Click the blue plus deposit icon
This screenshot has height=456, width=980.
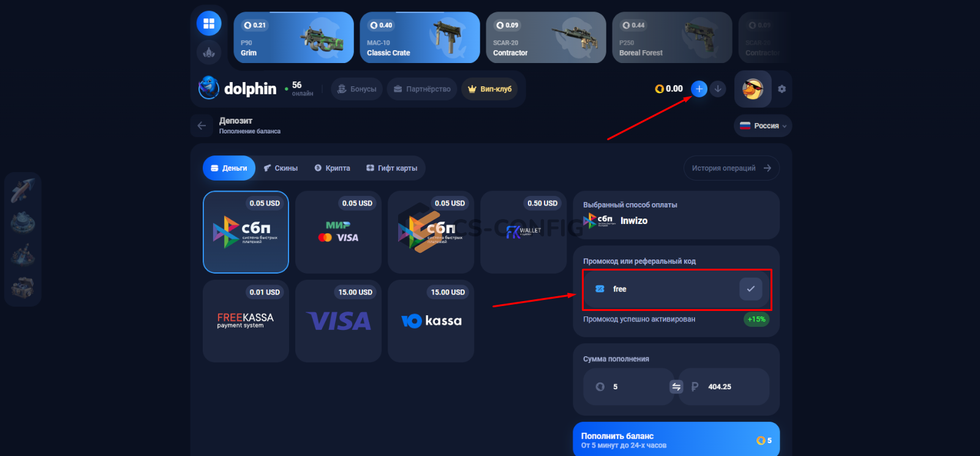click(699, 89)
